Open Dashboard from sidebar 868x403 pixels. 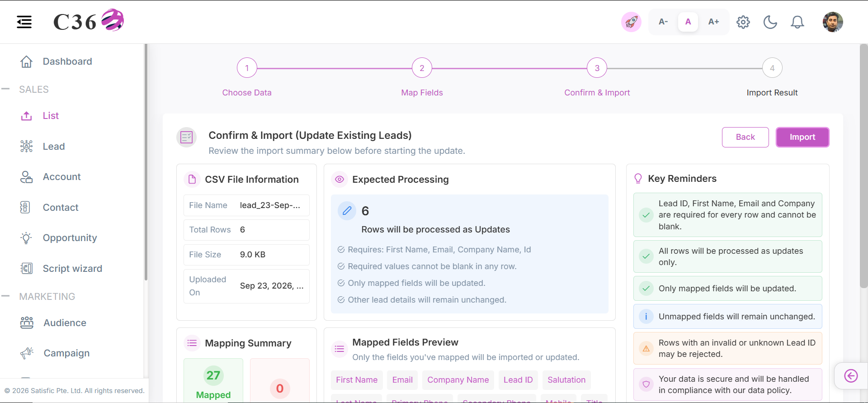click(67, 62)
